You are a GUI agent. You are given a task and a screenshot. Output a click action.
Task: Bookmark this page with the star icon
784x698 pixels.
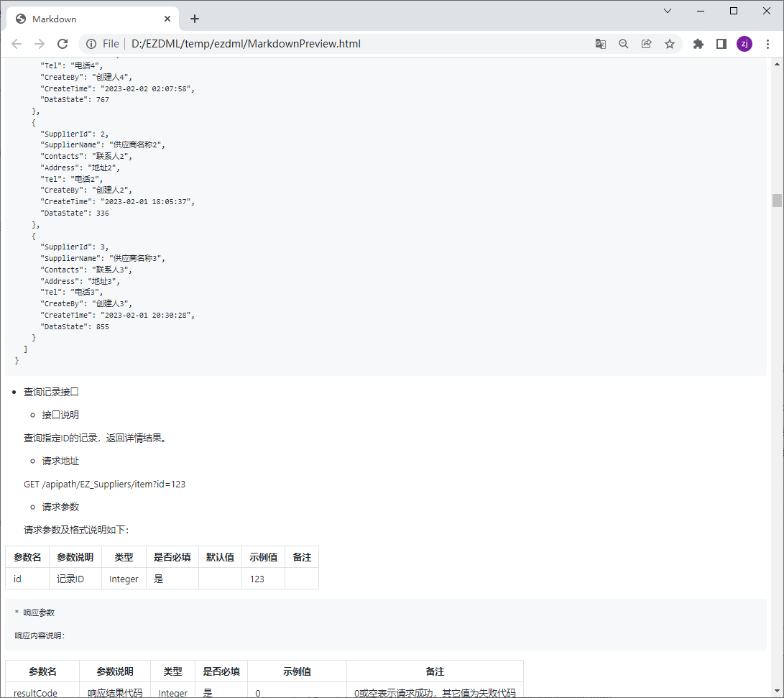(670, 44)
